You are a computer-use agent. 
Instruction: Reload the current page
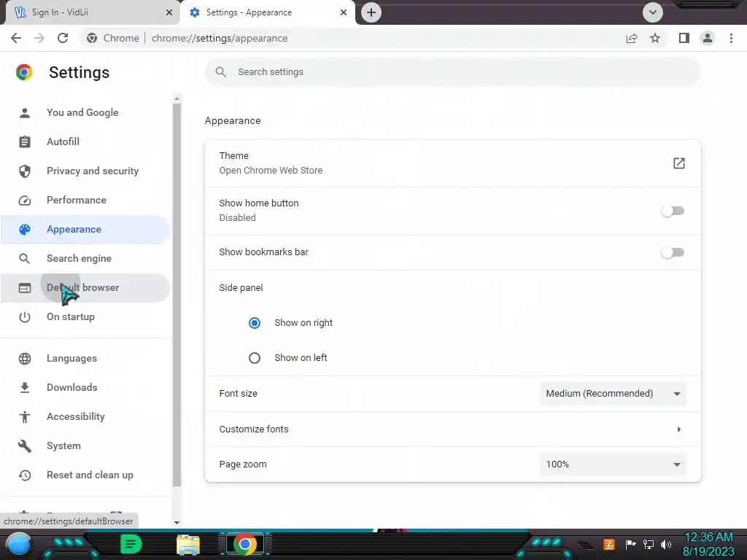[x=63, y=38]
